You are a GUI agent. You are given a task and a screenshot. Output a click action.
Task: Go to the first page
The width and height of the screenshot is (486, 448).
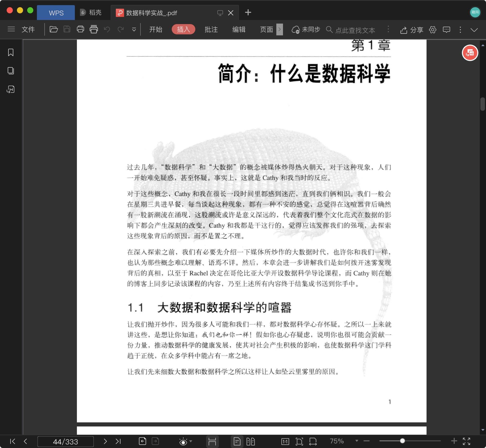tap(12, 441)
